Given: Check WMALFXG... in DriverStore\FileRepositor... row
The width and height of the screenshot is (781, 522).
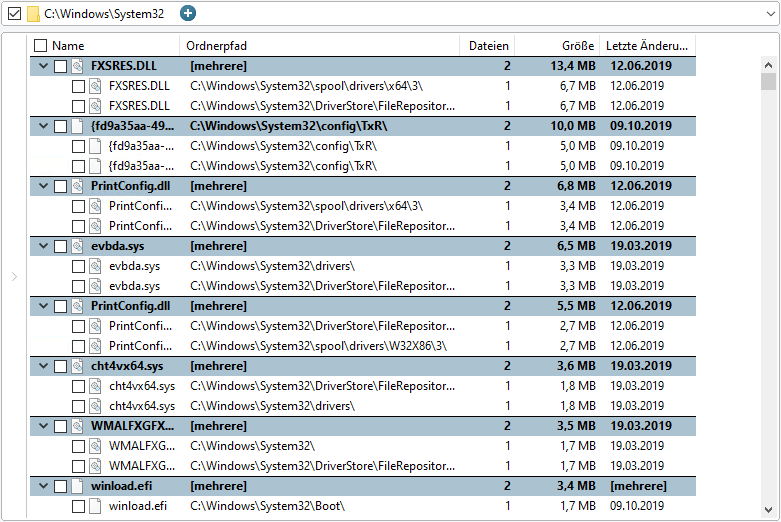Looking at the screenshot, I should click(x=78, y=466).
